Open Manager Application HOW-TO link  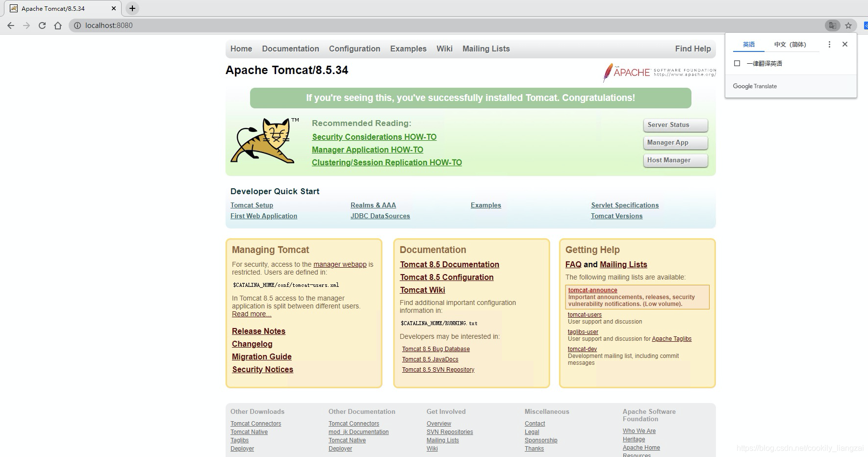(367, 150)
